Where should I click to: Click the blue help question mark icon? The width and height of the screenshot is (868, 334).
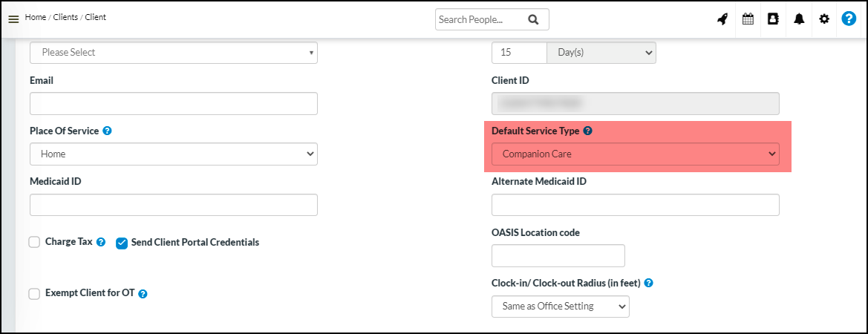tap(849, 19)
